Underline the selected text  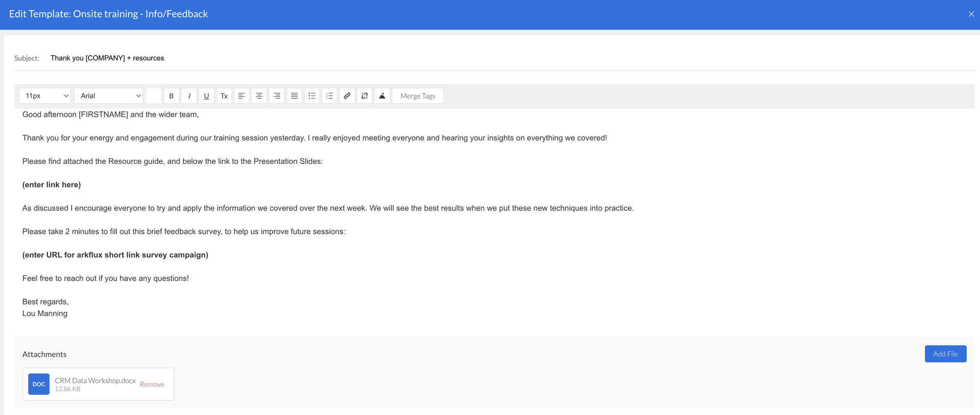[x=206, y=96]
